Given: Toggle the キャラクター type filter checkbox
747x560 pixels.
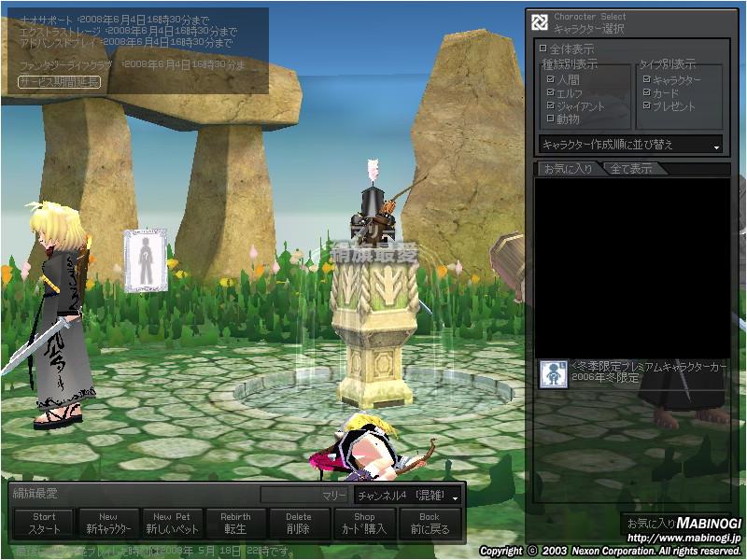Looking at the screenshot, I should 646,80.
